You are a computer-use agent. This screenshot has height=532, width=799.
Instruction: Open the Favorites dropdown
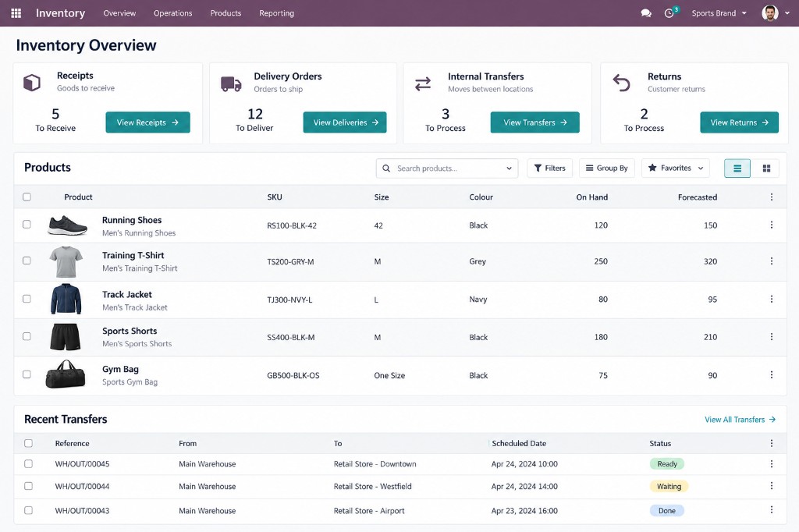coord(676,168)
